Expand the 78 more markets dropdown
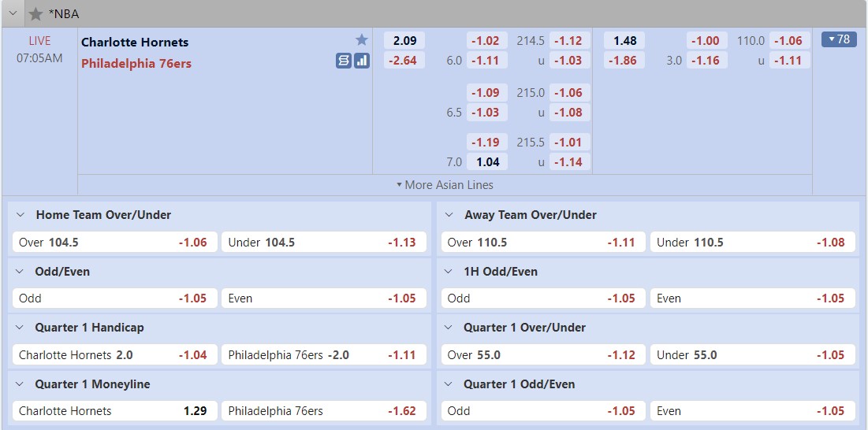Viewport: 868px width, 430px height. point(839,39)
